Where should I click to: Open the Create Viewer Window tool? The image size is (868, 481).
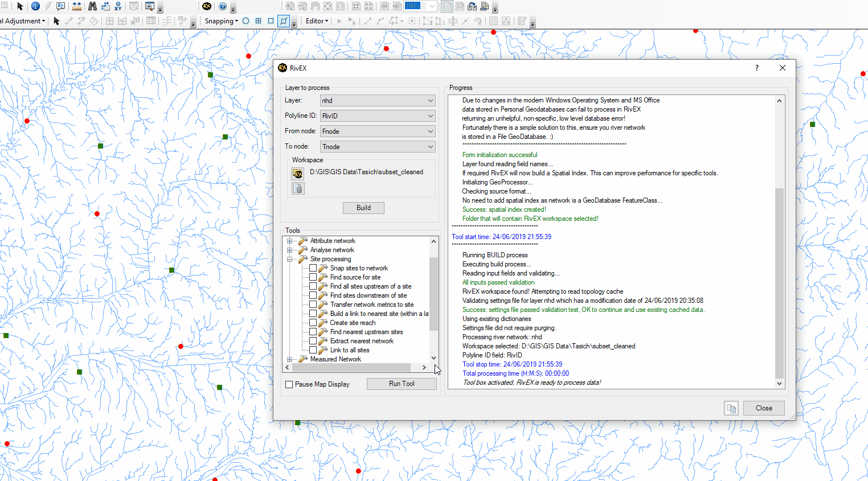click(x=150, y=6)
